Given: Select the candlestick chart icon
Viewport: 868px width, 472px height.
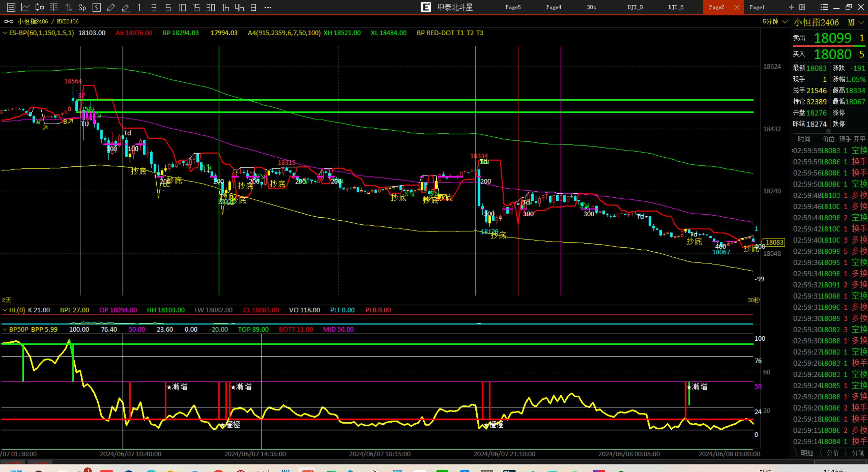Looking at the screenshot, I should 40,7.
